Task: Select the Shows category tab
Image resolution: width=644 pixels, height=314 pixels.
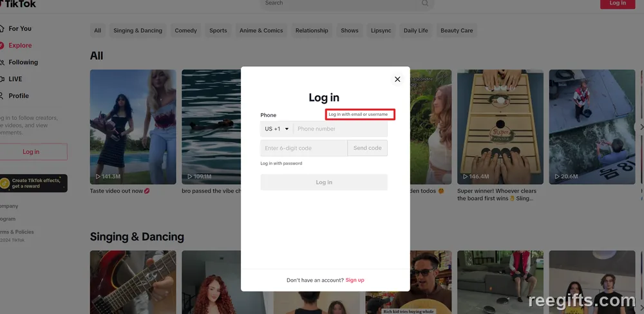Action: click(x=350, y=30)
